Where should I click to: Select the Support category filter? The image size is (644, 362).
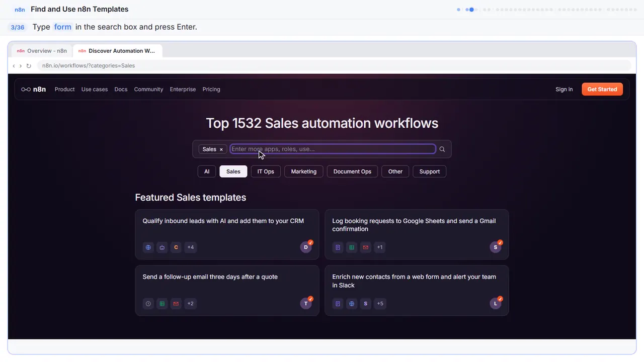point(430,171)
